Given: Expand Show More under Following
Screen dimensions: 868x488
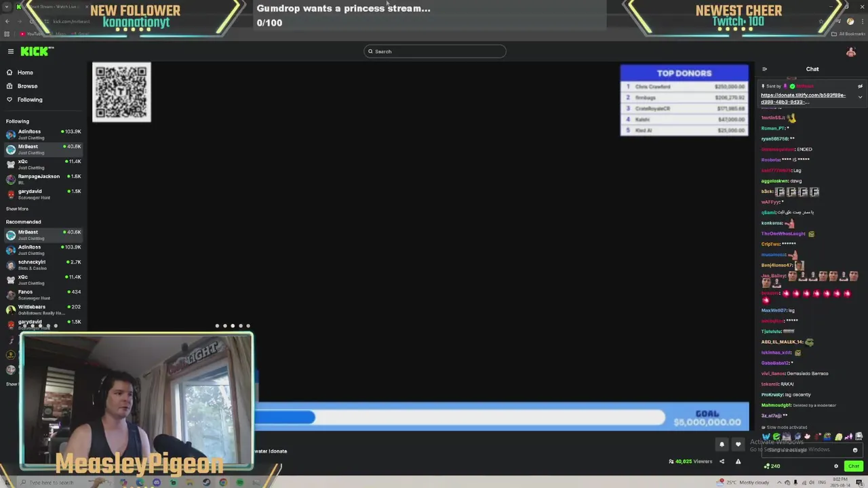Looking at the screenshot, I should click(17, 209).
